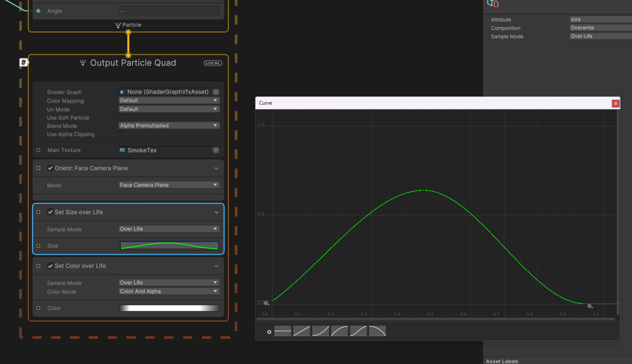This screenshot has width=632, height=364.
Task: Enable the Use Alpha Clipping checkbox
Action: [122, 134]
